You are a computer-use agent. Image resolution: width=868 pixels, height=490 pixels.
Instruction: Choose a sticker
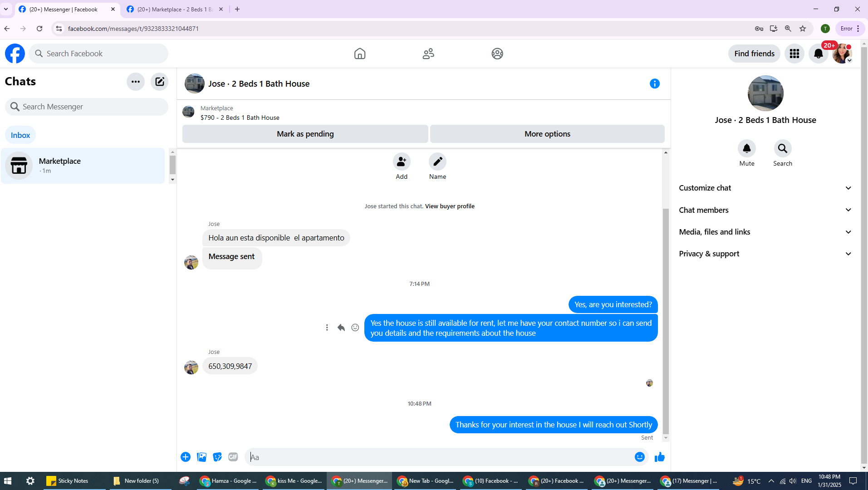coord(218,457)
